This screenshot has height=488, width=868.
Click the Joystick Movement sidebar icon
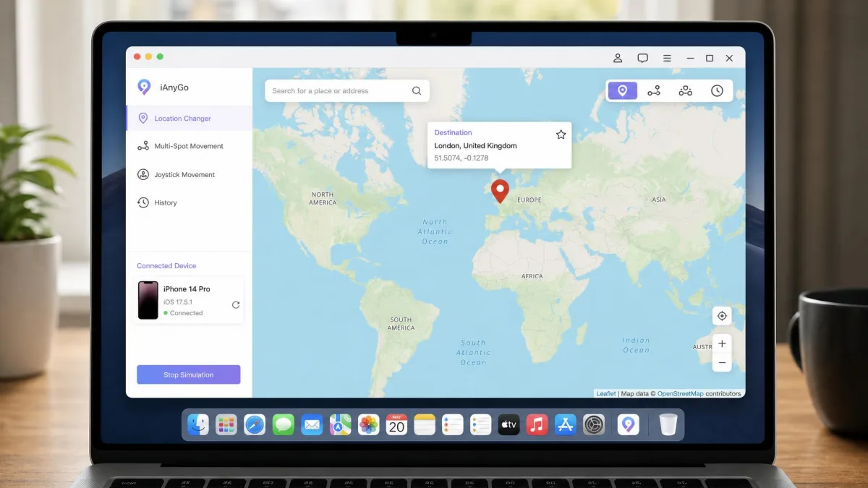coord(143,175)
